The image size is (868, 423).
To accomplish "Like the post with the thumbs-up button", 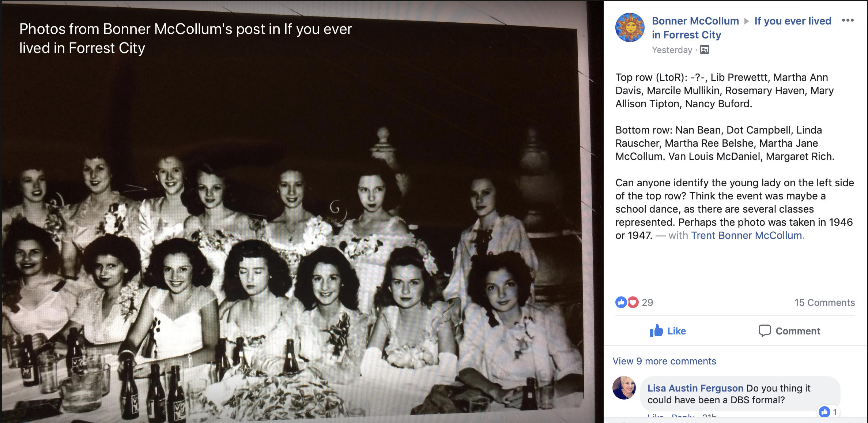I will point(668,331).
